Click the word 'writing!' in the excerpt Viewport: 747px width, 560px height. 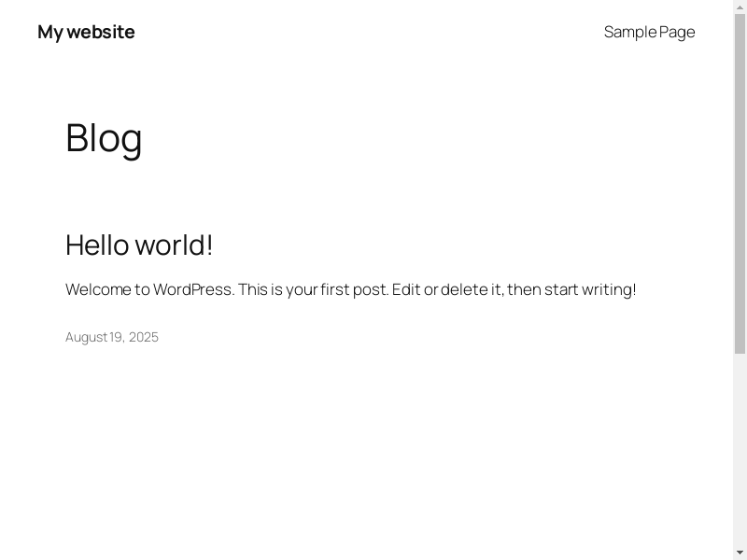[609, 289]
